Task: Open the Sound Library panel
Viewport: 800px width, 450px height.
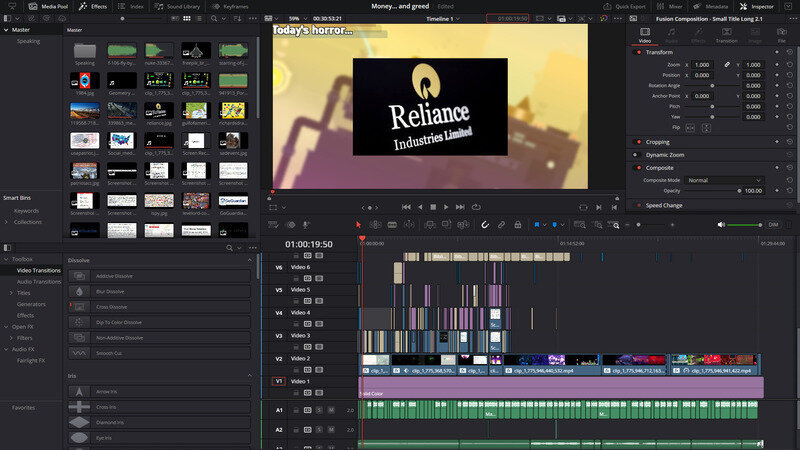Action: tap(177, 7)
